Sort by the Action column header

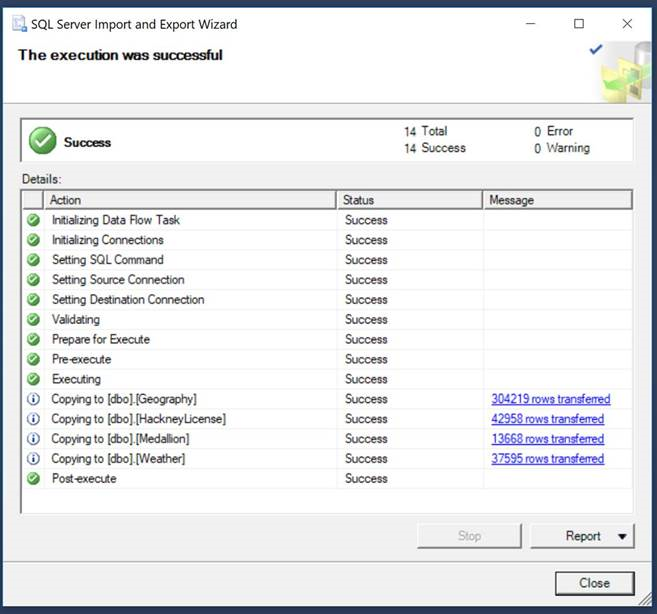pyautogui.click(x=190, y=200)
